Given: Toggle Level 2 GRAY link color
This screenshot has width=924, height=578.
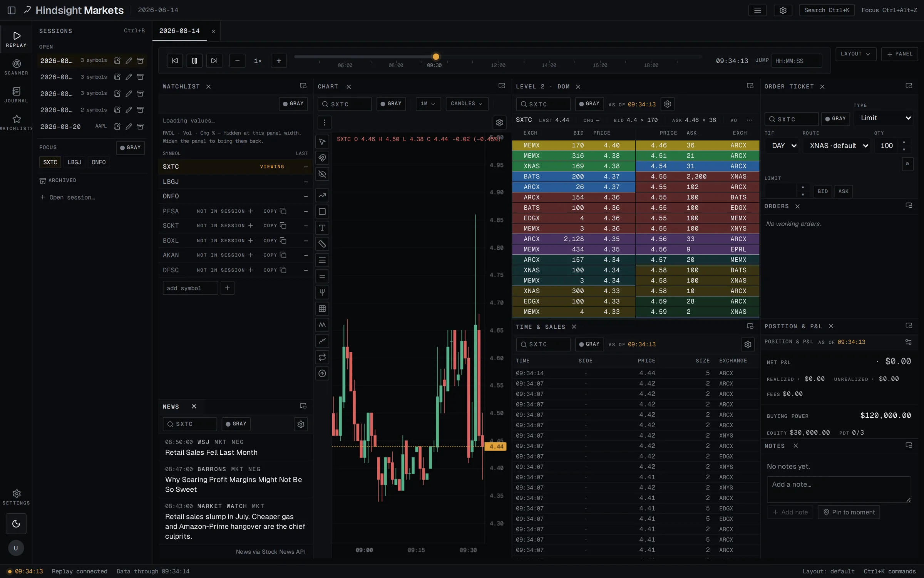Looking at the screenshot, I should [589, 104].
